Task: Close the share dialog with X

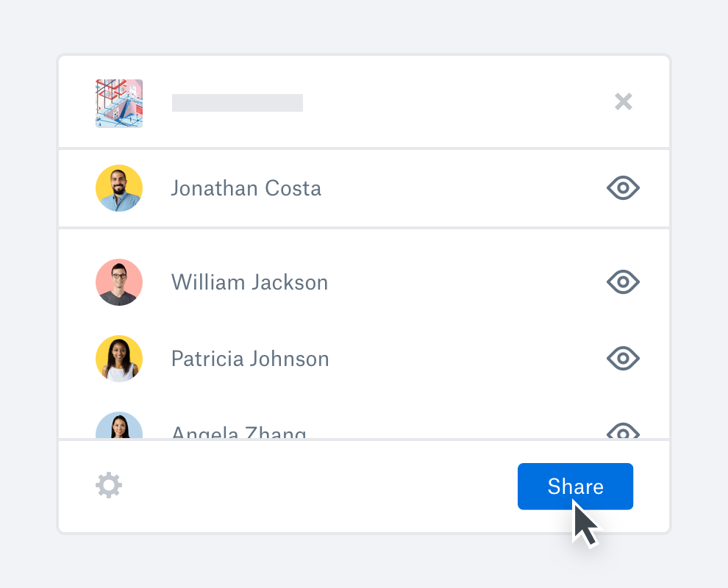Action: point(624,101)
